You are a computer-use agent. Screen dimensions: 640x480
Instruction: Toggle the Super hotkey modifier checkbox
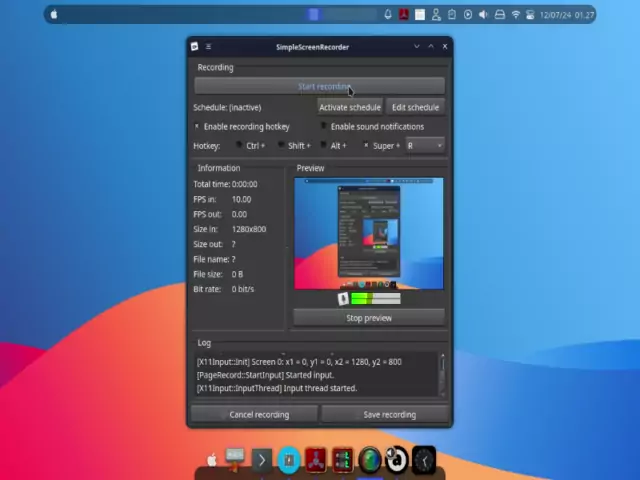click(366, 146)
